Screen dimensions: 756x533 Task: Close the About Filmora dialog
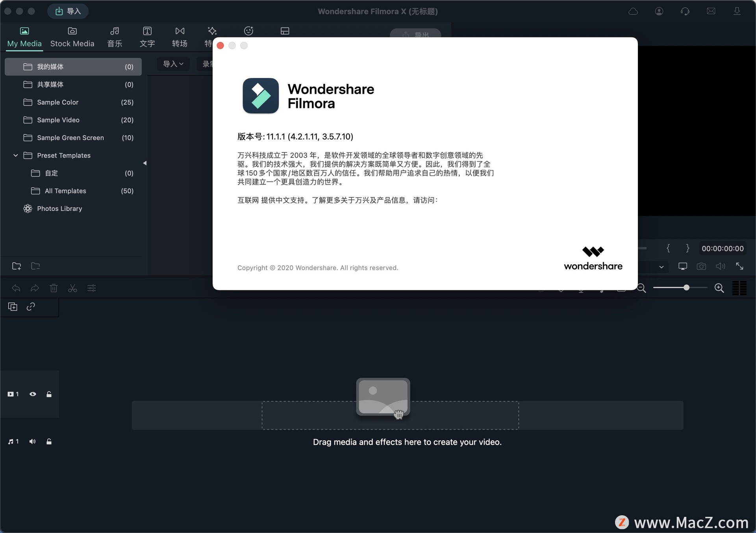pos(220,46)
